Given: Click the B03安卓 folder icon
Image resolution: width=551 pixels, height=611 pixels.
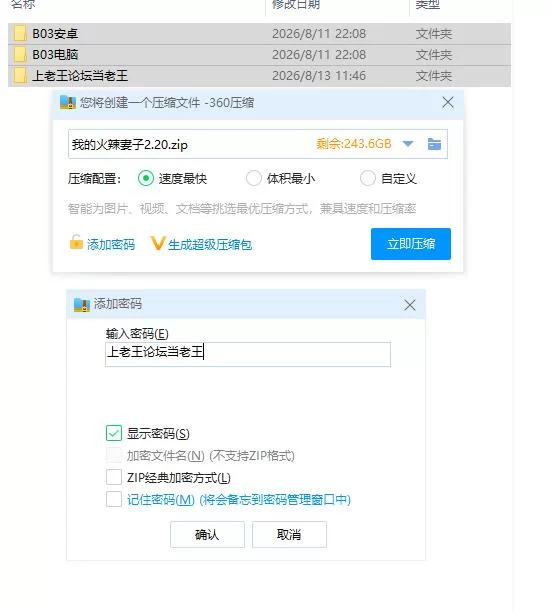Looking at the screenshot, I should coord(19,34).
